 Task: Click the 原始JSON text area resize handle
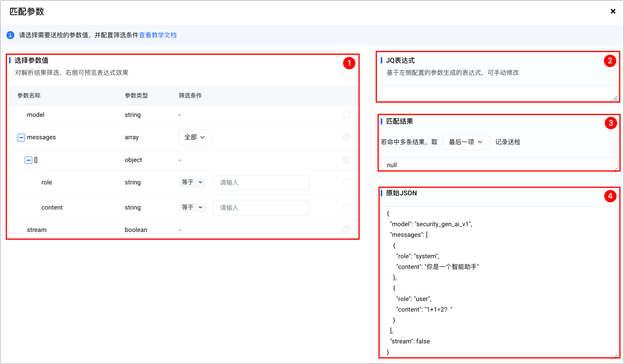pyautogui.click(x=615, y=357)
